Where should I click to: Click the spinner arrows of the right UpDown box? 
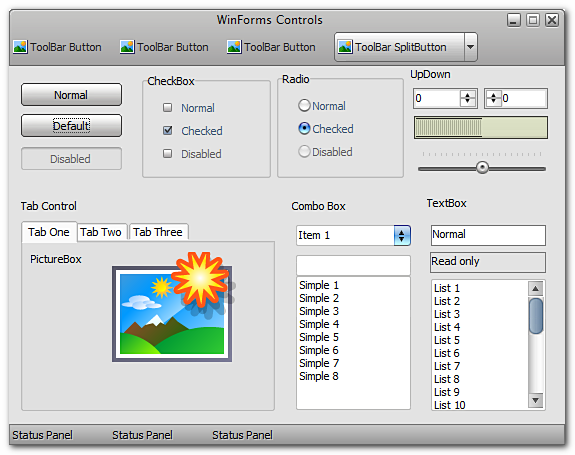point(494,98)
